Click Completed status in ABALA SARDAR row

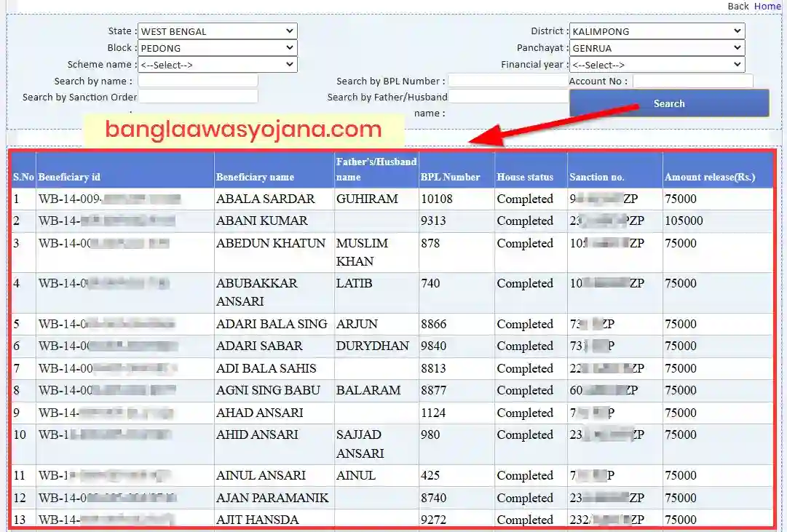[525, 199]
